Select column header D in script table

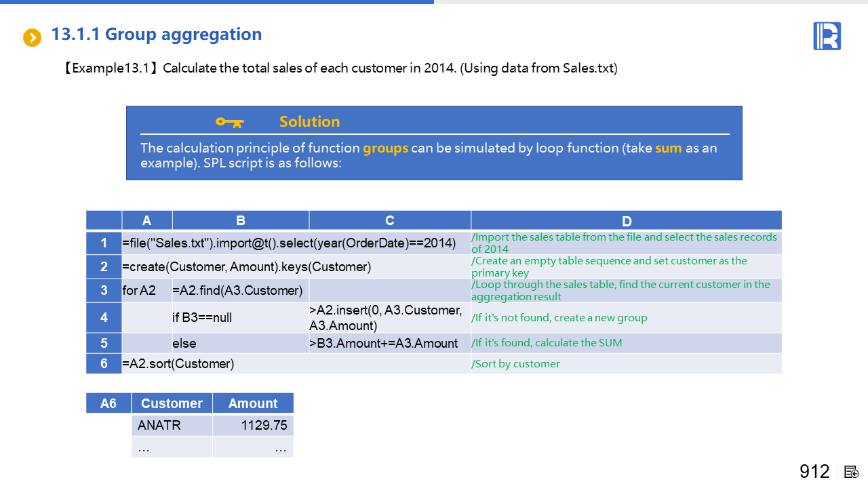[x=626, y=221]
